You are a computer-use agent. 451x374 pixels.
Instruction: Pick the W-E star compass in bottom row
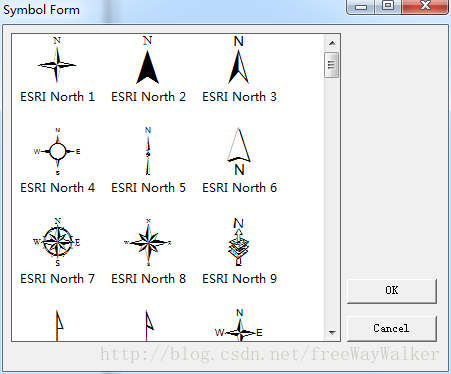coord(239,325)
